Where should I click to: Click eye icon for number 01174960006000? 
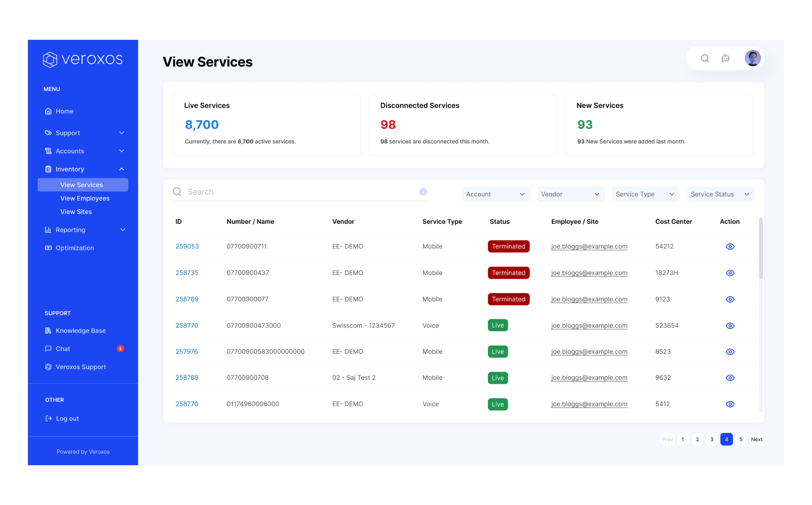point(730,404)
